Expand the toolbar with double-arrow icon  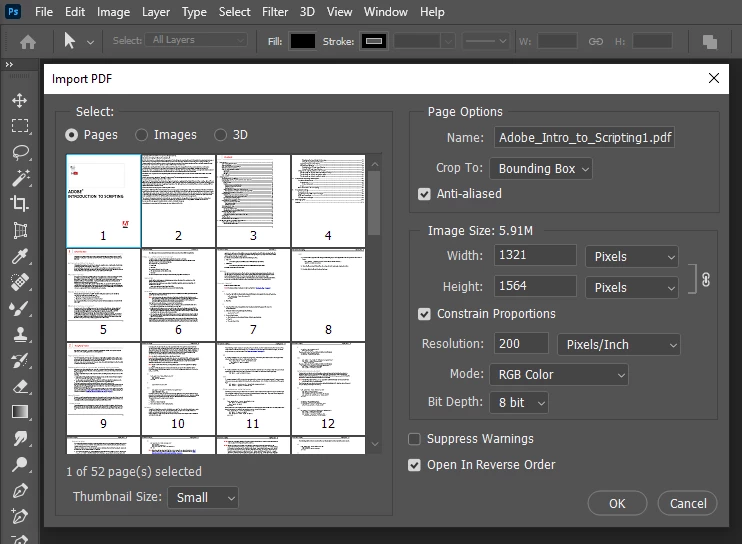[x=9, y=64]
